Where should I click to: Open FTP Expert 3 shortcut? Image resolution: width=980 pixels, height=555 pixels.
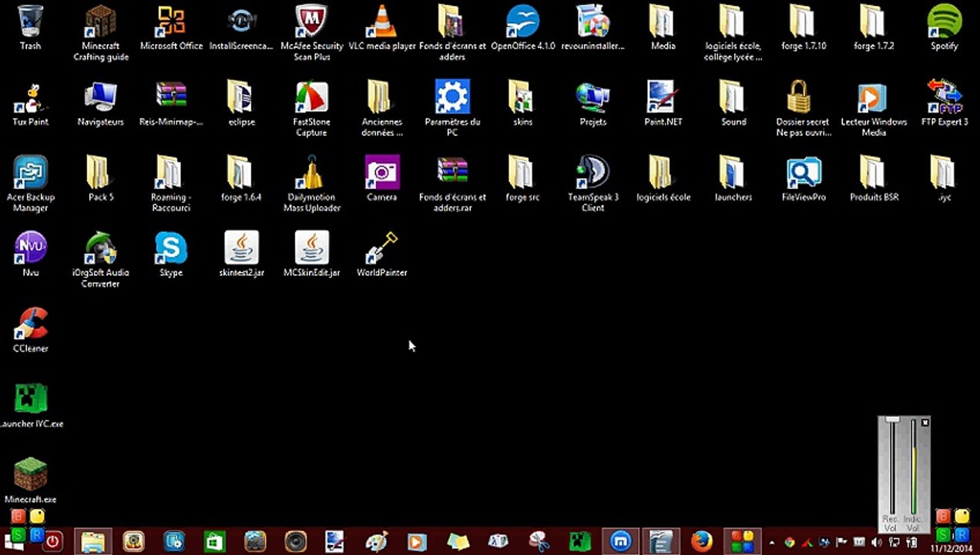944,104
